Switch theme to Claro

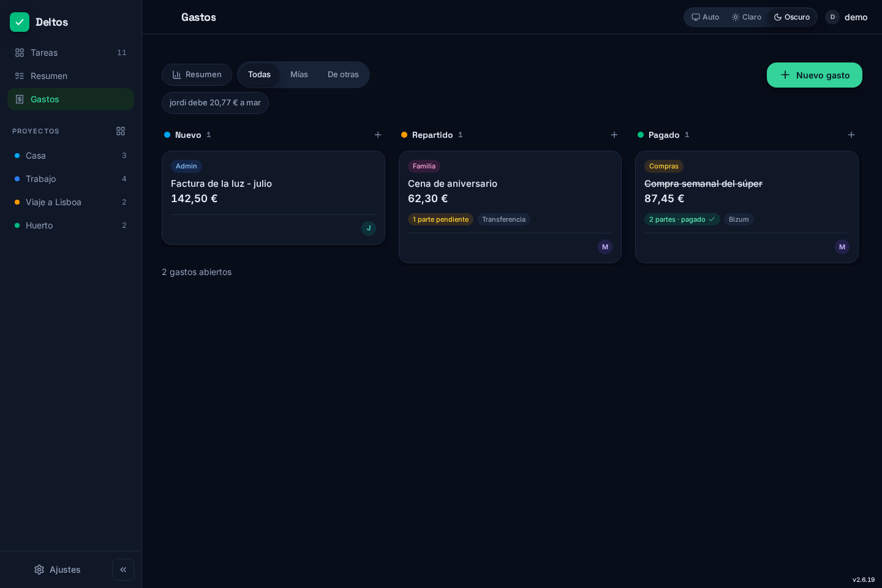tap(747, 17)
